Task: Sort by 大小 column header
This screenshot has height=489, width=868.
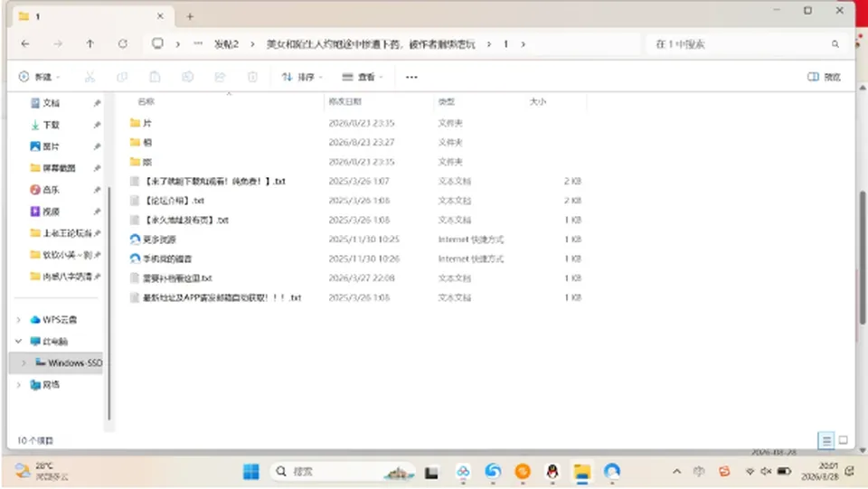Action: tap(537, 101)
